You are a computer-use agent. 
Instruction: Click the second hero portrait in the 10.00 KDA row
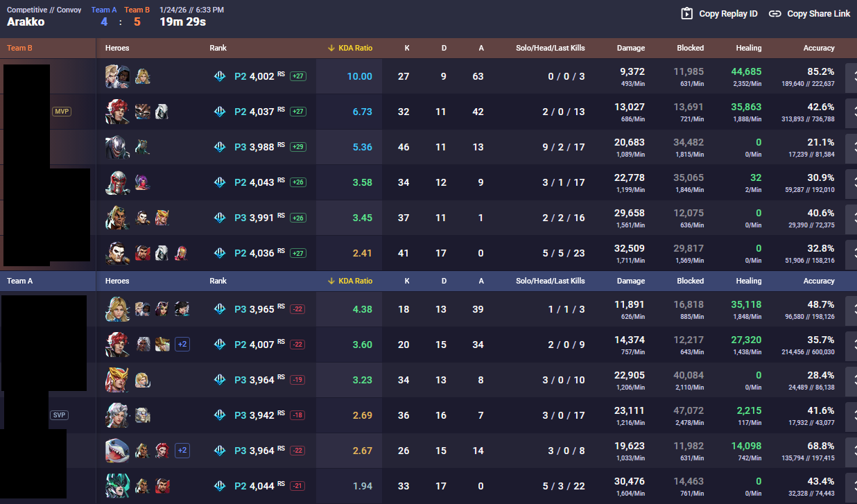142,76
